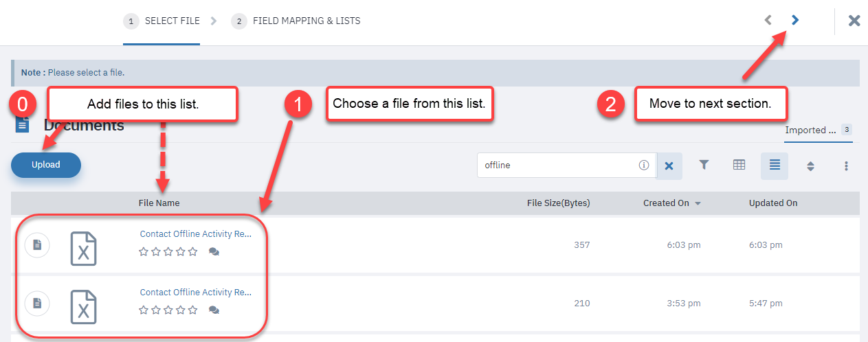This screenshot has width=868, height=342.
Task: Click into the offline search field
Action: pos(558,166)
